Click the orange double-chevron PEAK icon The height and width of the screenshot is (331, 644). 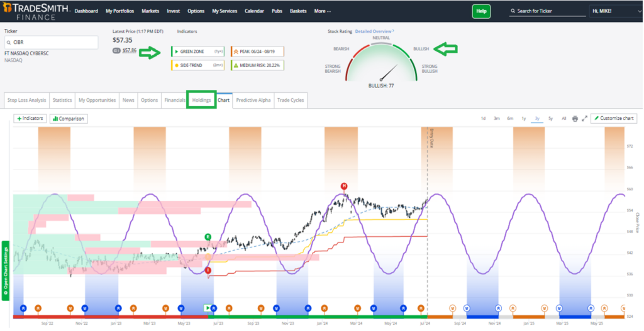[236, 52]
